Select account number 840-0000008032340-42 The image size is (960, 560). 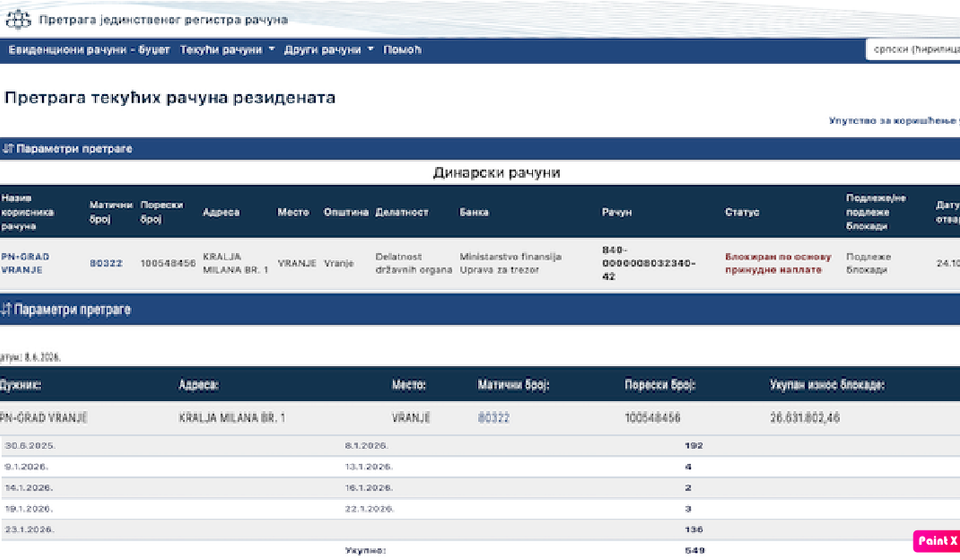pos(648,263)
